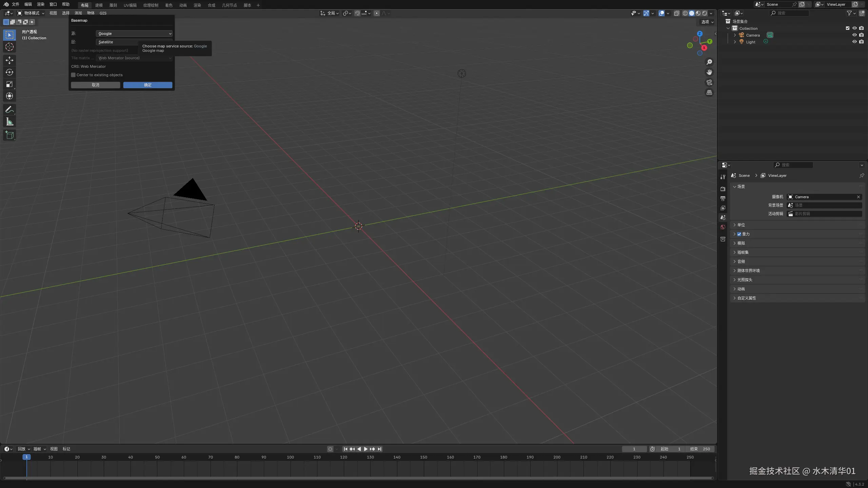The width and height of the screenshot is (868, 488).
Task: Expand the 单位 units panel
Action: point(741,225)
